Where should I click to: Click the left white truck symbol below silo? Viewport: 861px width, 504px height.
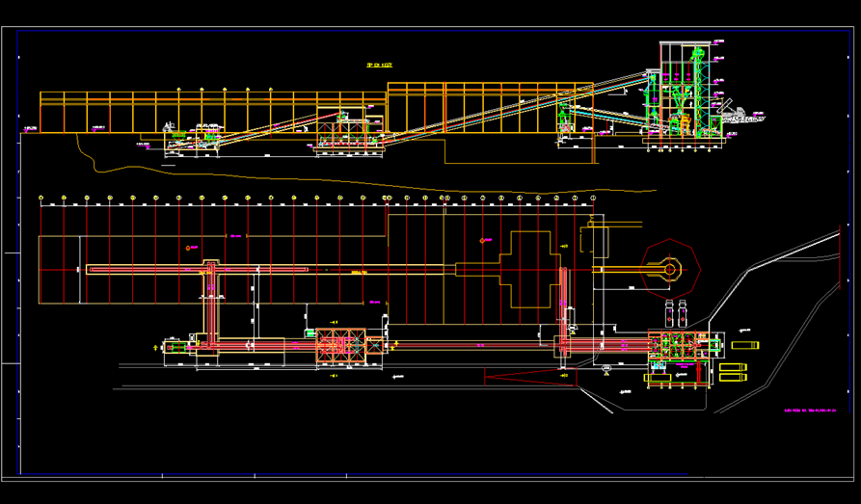coord(669,314)
